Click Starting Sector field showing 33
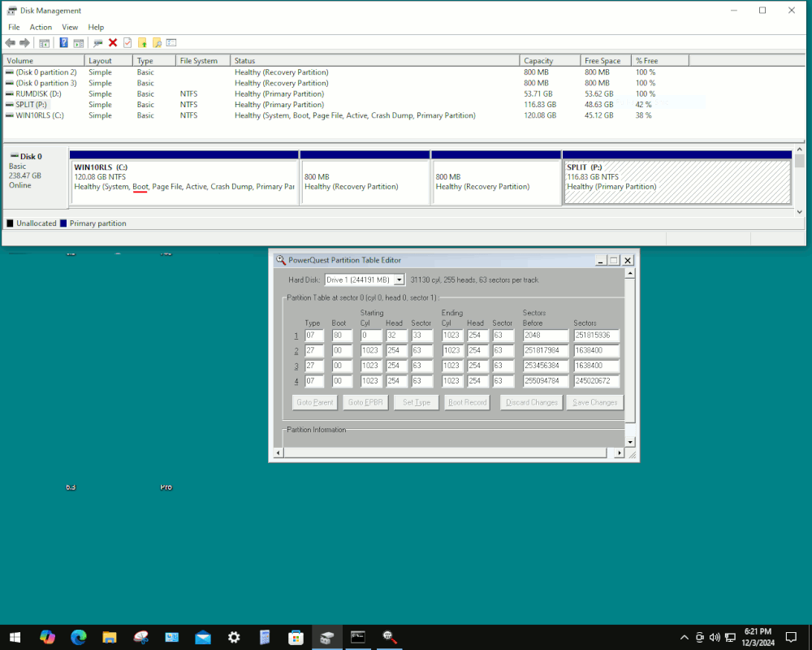 [422, 336]
